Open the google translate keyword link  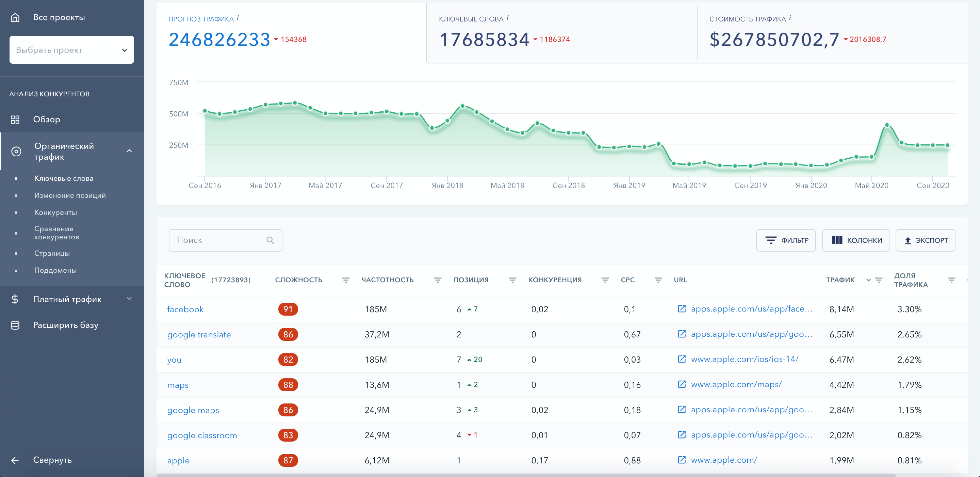pyautogui.click(x=199, y=334)
